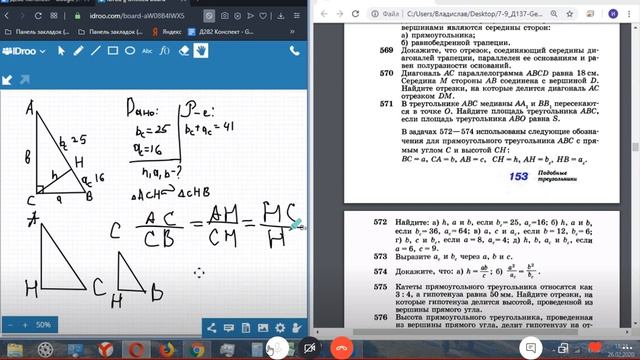The height and width of the screenshot is (360, 640).
Task: Open the call chat bubble button
Action: (531, 348)
